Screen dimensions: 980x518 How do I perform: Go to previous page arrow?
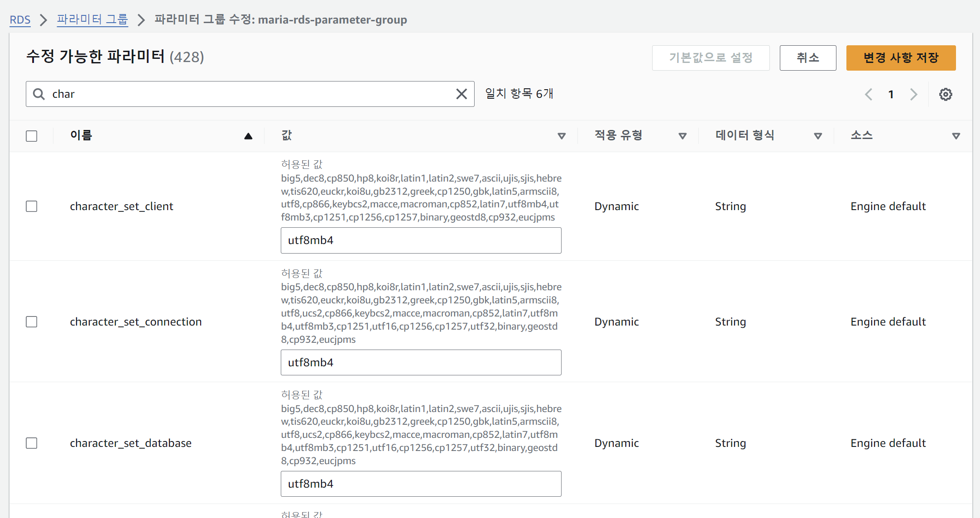pos(868,94)
